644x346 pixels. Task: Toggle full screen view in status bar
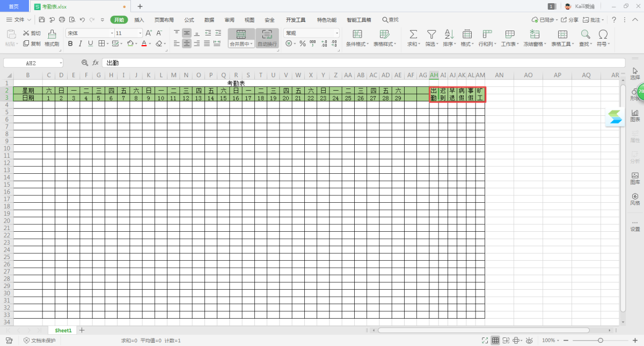coord(485,341)
